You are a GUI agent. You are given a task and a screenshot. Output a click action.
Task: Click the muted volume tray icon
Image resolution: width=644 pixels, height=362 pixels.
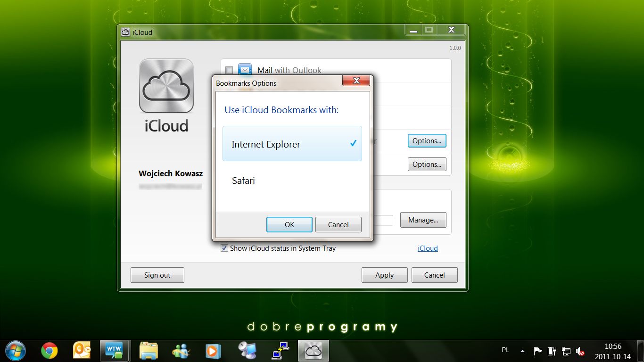point(580,351)
